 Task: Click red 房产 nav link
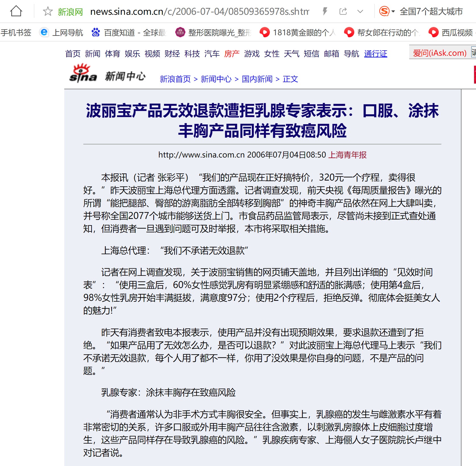click(x=232, y=54)
